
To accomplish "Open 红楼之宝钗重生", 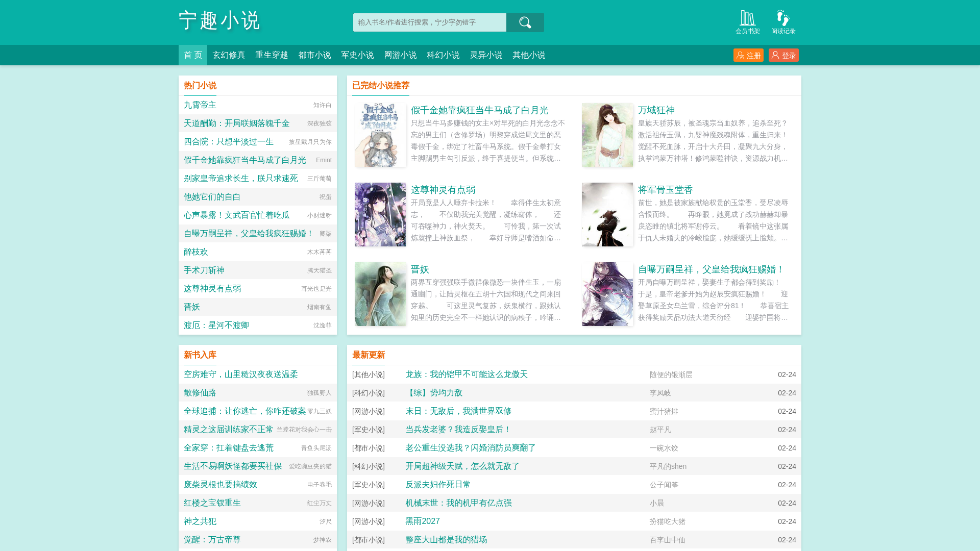I will point(212,503).
